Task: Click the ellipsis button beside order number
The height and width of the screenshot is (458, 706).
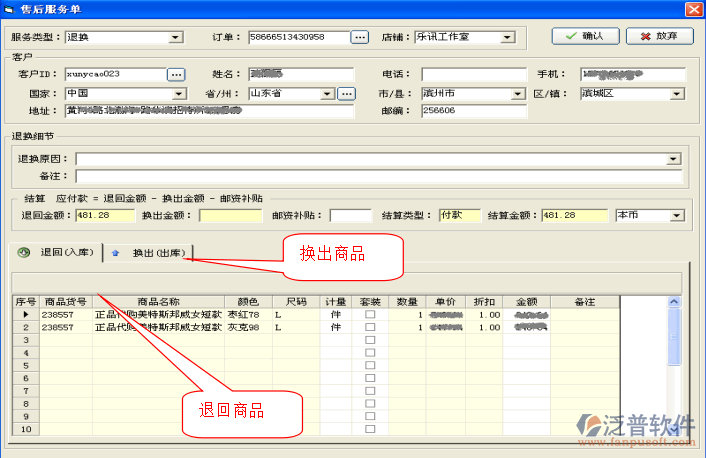Action: point(360,37)
